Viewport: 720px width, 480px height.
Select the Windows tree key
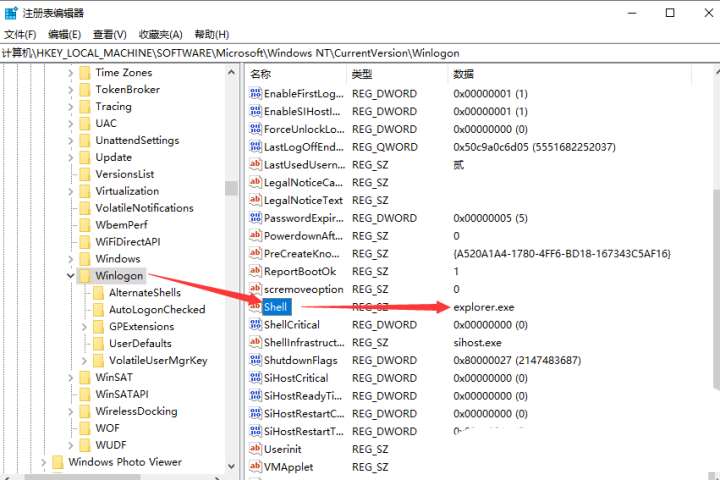click(118, 259)
